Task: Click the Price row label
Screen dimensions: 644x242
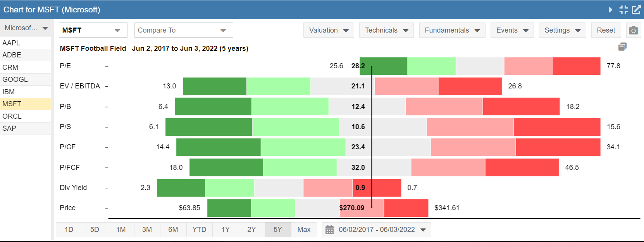Action: click(x=68, y=208)
